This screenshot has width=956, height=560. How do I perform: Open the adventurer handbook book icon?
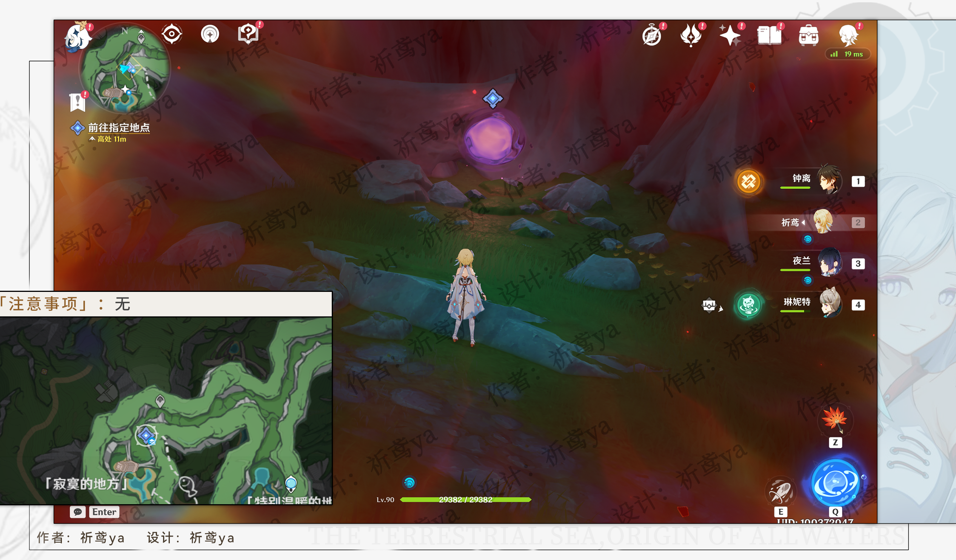pos(769,36)
